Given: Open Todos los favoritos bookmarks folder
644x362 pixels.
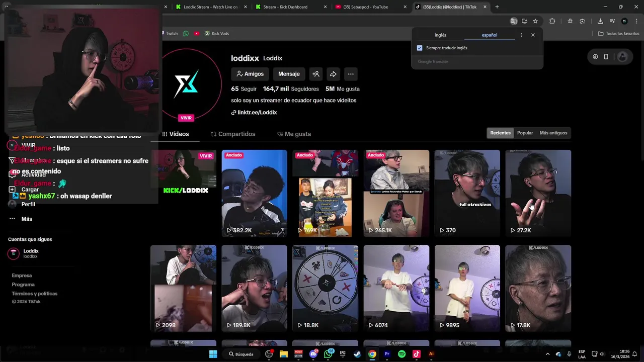Looking at the screenshot, I should (618, 34).
